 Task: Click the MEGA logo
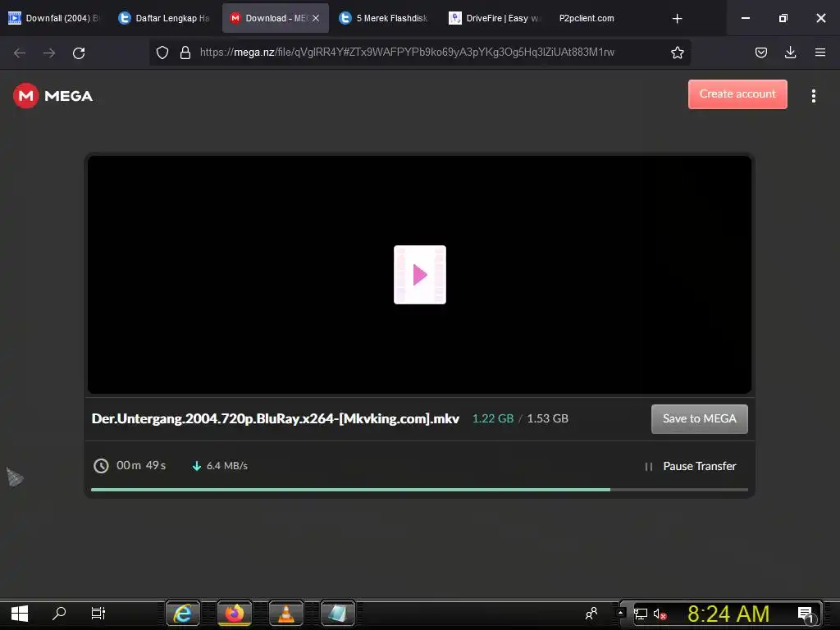[52, 96]
